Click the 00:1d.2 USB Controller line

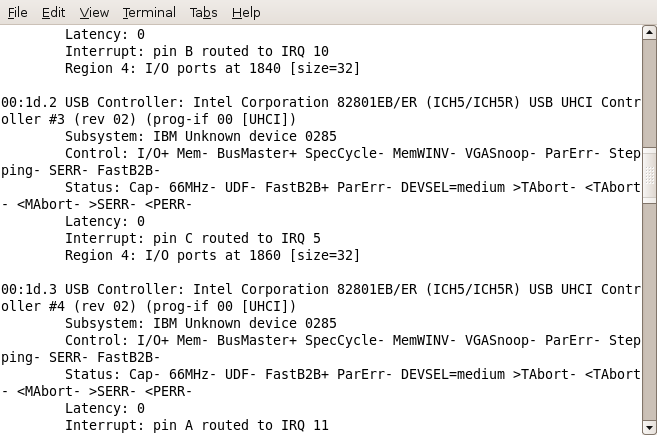[321, 102]
